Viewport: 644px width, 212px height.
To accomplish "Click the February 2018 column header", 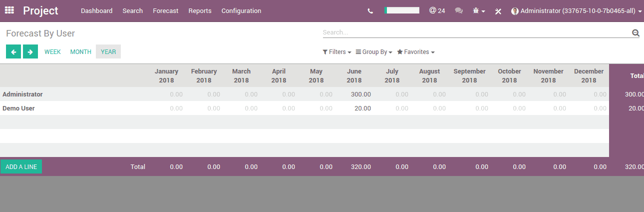I will 204,75.
